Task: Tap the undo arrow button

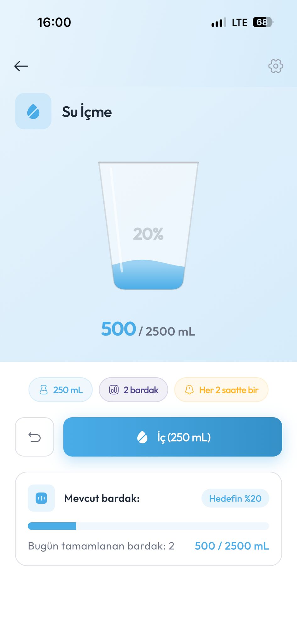Action: [x=35, y=437]
